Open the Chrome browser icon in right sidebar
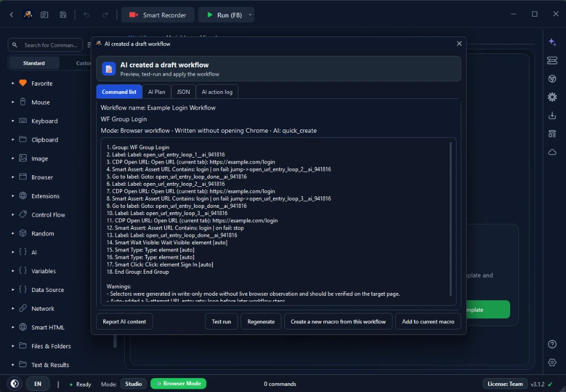The width and height of the screenshot is (566, 392). point(552,79)
